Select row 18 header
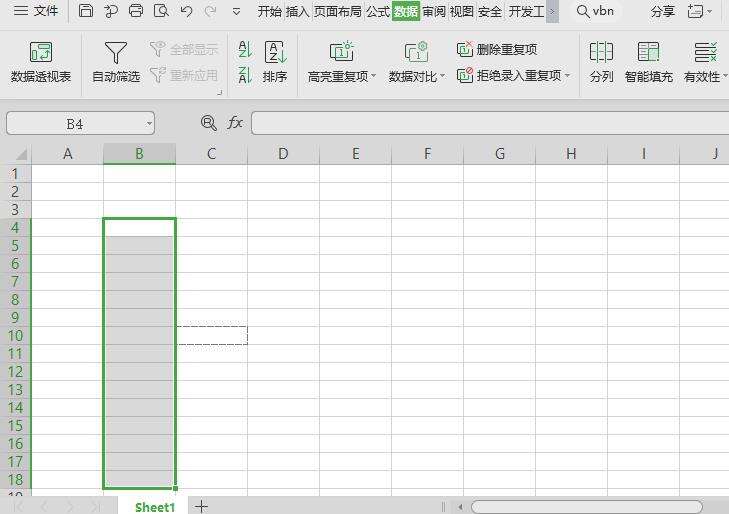This screenshot has width=729, height=514. point(15,479)
